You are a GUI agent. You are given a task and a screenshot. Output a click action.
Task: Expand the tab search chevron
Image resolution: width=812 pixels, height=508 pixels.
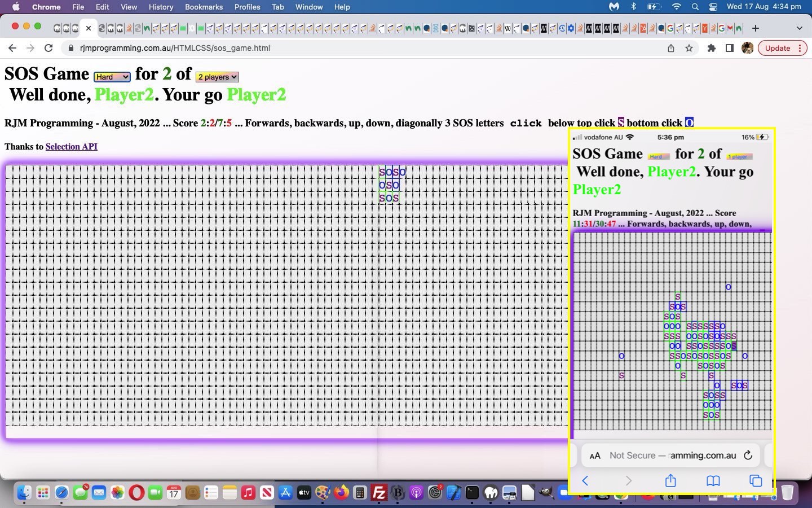(799, 28)
